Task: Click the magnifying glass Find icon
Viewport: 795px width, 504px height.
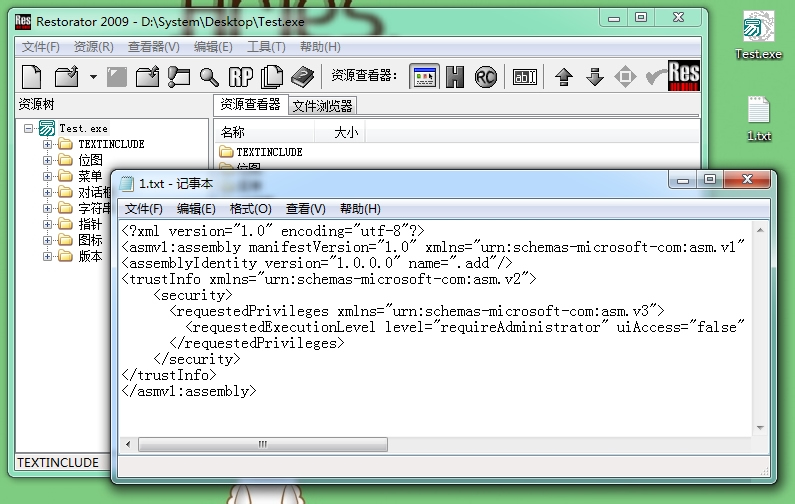Action: 209,77
